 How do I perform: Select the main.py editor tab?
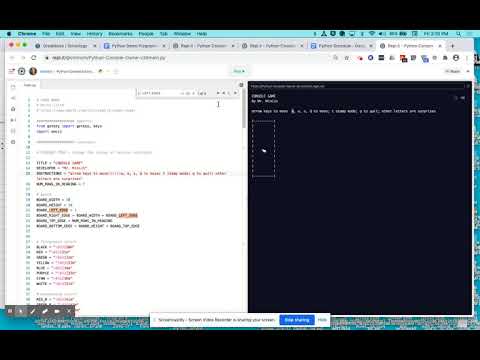(x=29, y=85)
